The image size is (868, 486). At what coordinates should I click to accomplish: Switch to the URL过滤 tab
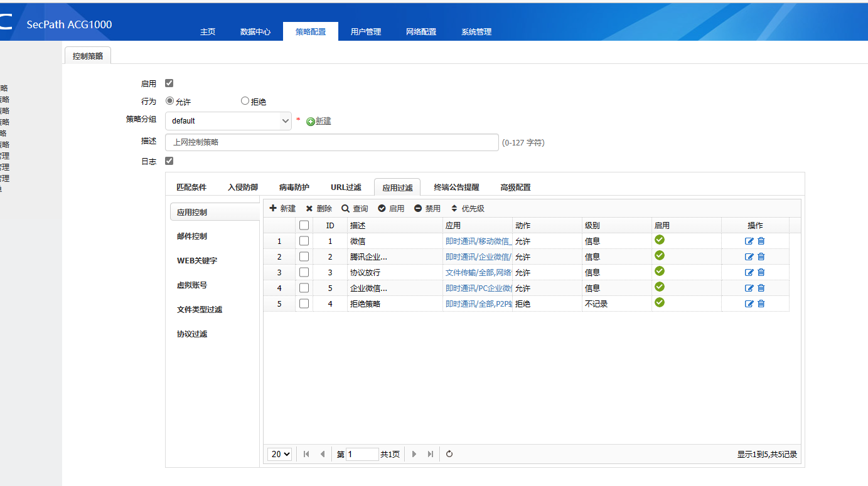pos(346,187)
